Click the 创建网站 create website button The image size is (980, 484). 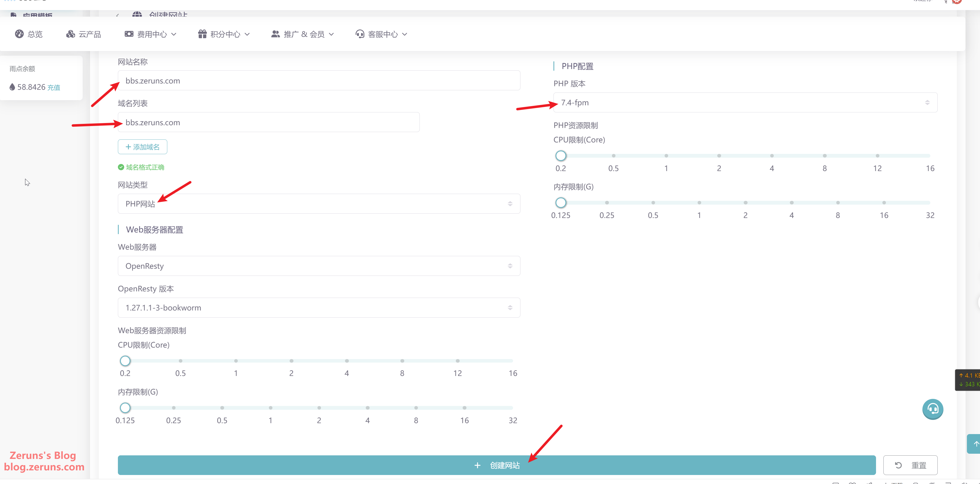click(496, 465)
